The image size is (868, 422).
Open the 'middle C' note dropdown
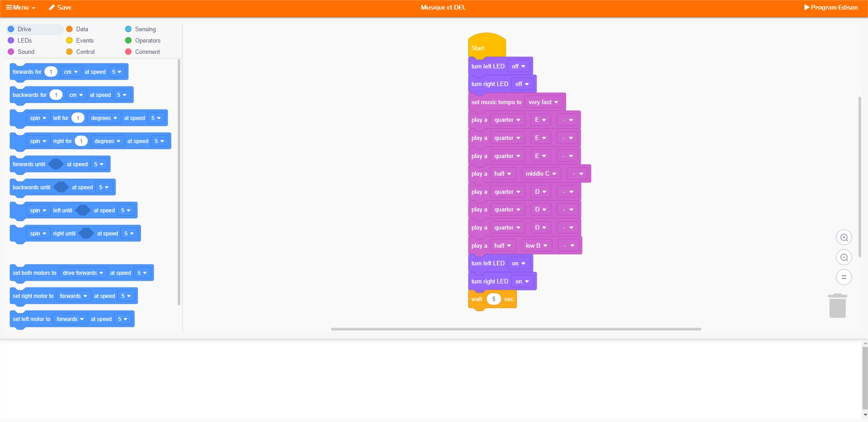[541, 174]
